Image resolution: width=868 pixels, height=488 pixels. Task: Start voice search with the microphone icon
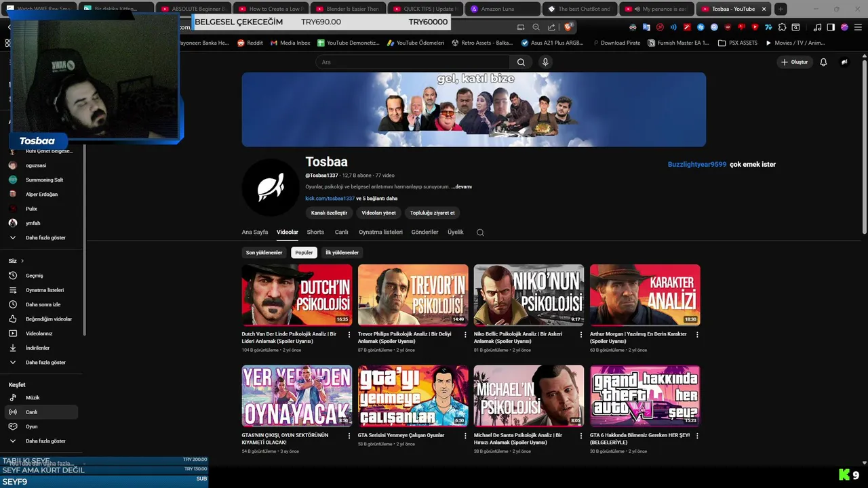545,62
